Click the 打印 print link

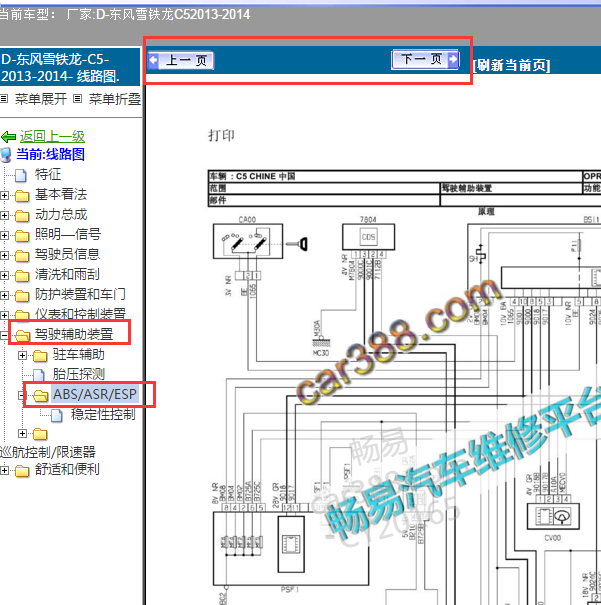coord(221,135)
